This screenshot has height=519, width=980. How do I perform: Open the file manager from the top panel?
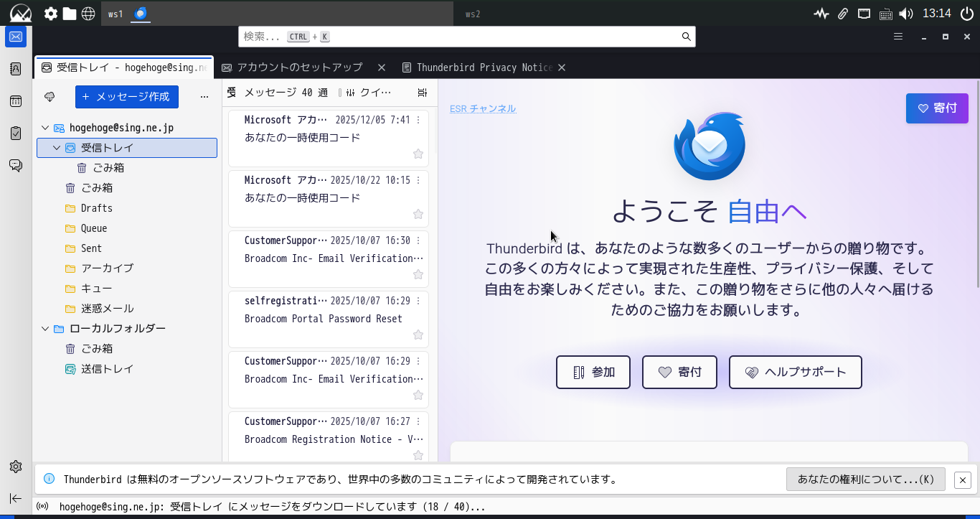[x=70, y=14]
